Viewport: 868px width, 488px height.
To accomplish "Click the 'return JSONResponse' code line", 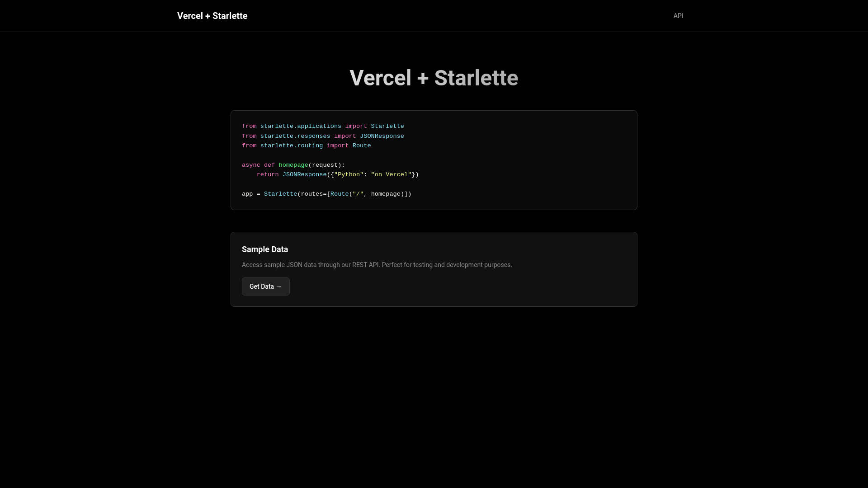I will tap(338, 174).
